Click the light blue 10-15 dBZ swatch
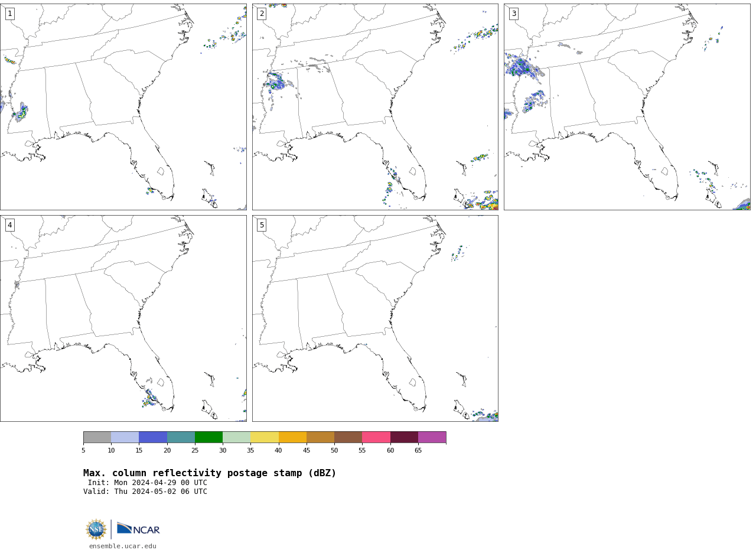This screenshot has width=756, height=553. click(x=125, y=437)
